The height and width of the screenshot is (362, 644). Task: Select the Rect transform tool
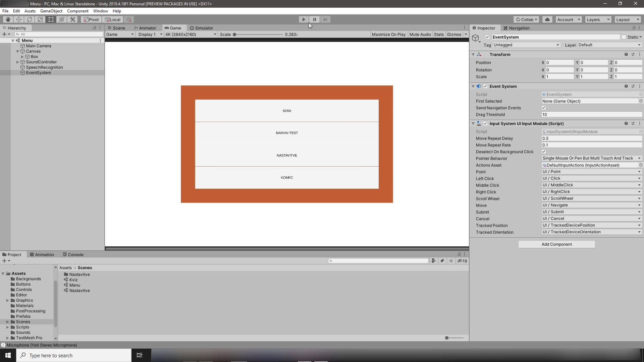(51, 19)
